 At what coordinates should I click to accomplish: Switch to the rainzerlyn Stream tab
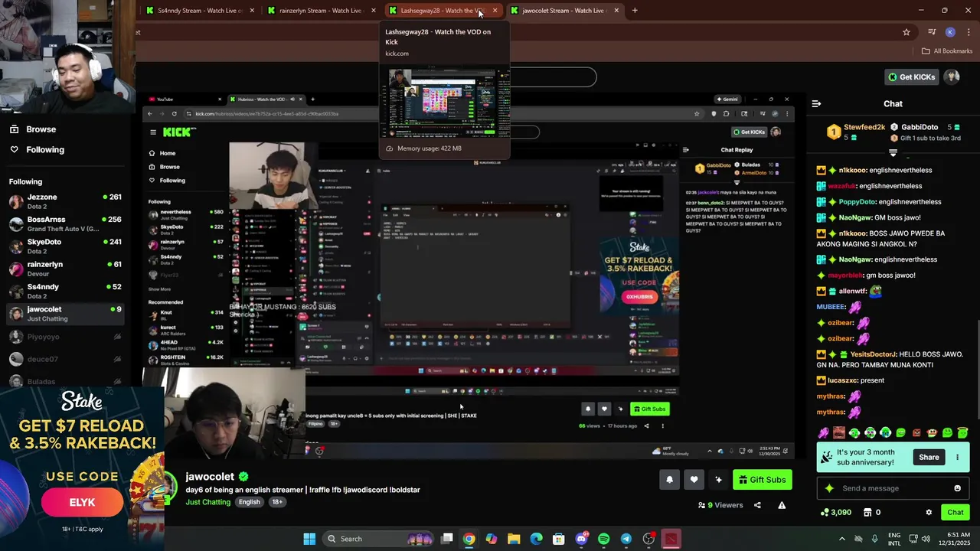click(320, 11)
